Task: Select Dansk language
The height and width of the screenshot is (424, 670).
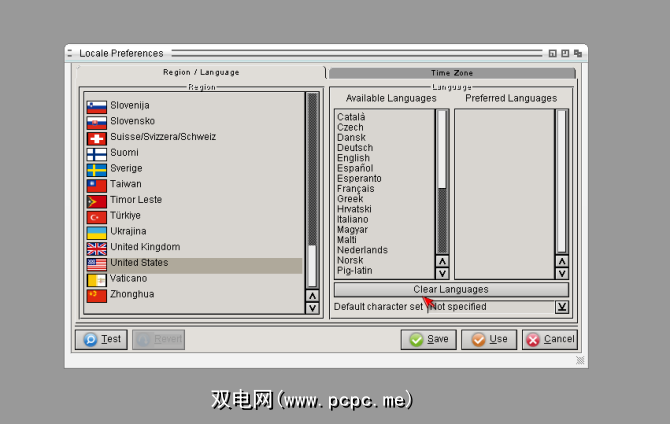Action: (351, 138)
